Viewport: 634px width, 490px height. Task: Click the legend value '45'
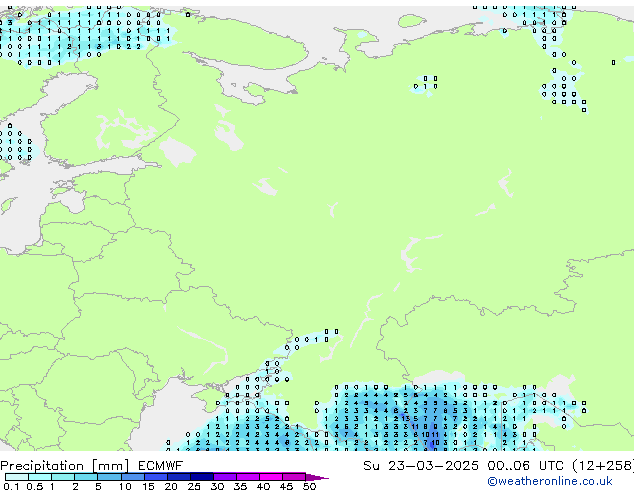click(286, 486)
